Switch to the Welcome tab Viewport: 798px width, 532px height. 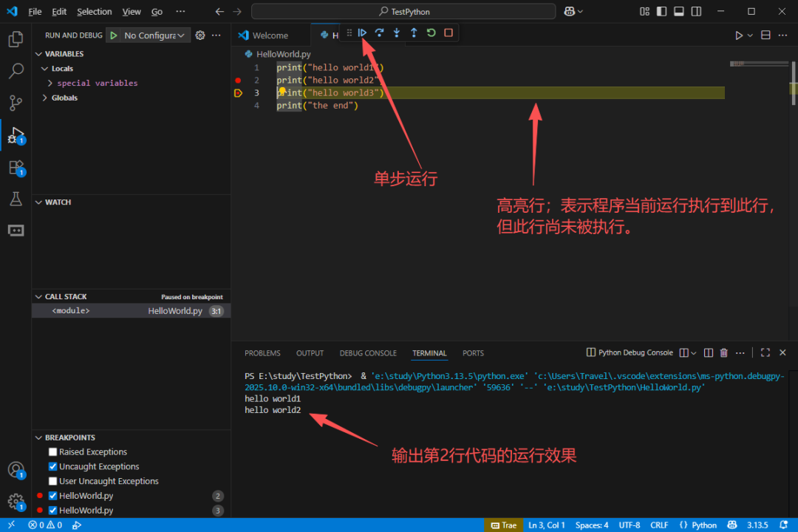coord(270,35)
